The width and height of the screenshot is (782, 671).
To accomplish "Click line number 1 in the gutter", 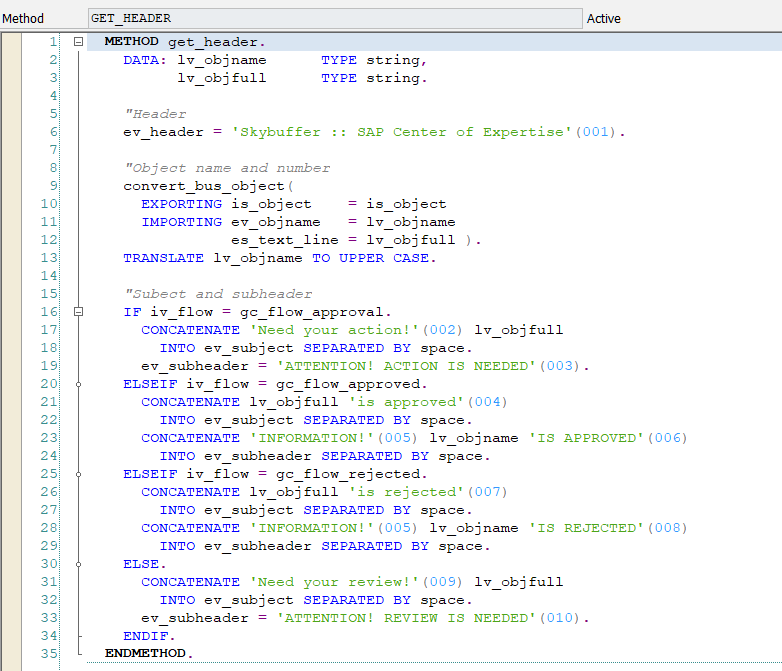I will tap(53, 41).
